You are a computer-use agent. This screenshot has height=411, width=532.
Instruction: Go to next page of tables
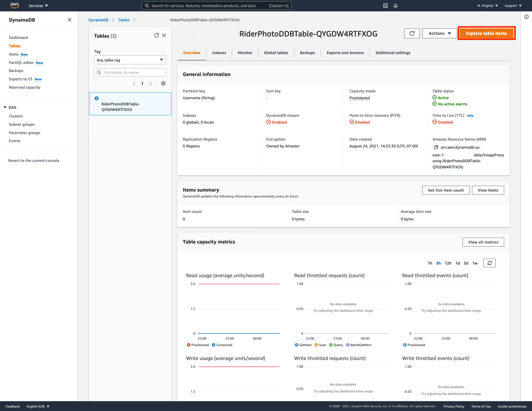[151, 83]
